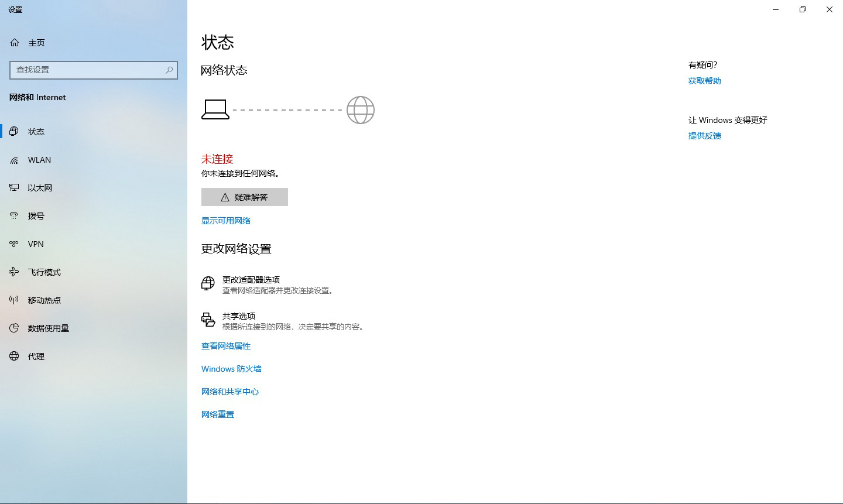Viewport: 843px width, 504px height.
Task: Open 查看网络属性 (View network properties)
Action: [x=225, y=345]
